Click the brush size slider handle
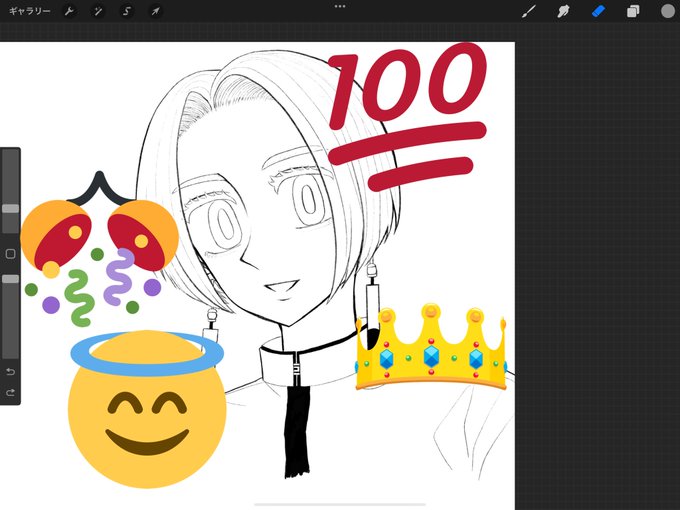 [x=10, y=209]
